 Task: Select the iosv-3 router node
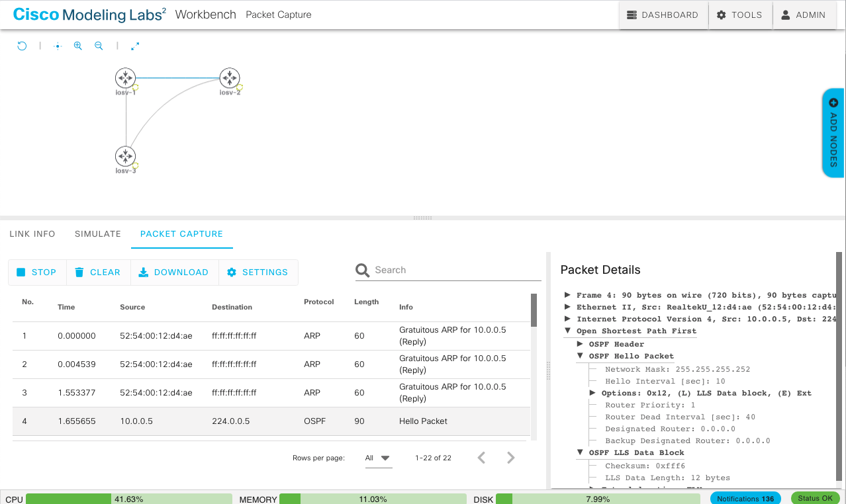(125, 156)
